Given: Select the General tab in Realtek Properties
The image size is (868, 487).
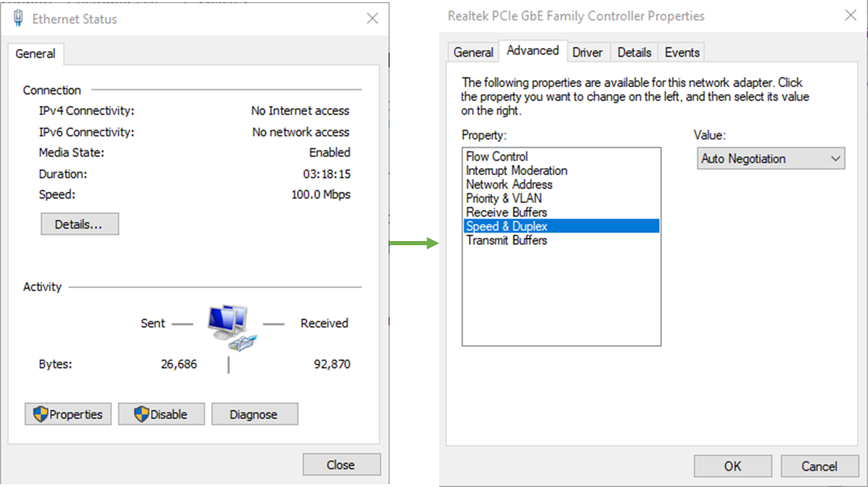Looking at the screenshot, I should point(474,52).
